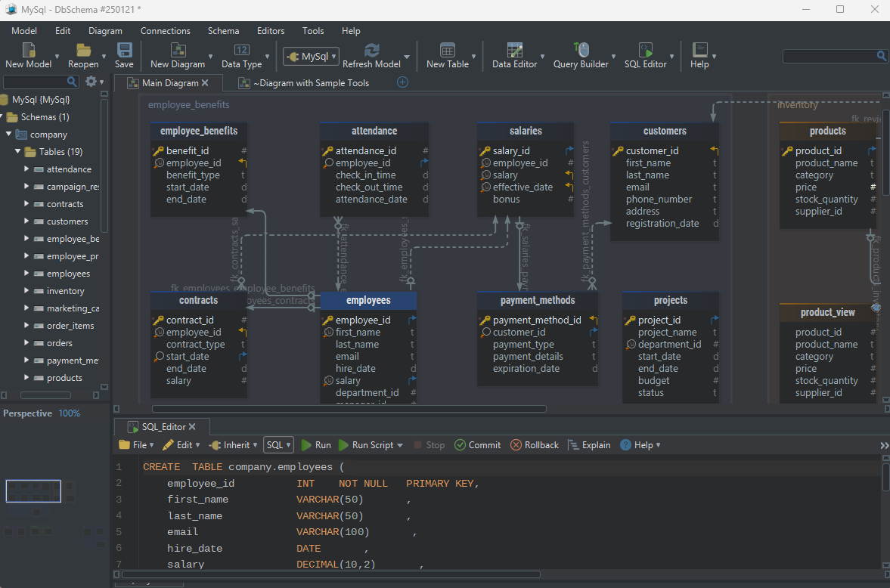Expand the orders table tree node
The height and width of the screenshot is (588, 890).
26,343
